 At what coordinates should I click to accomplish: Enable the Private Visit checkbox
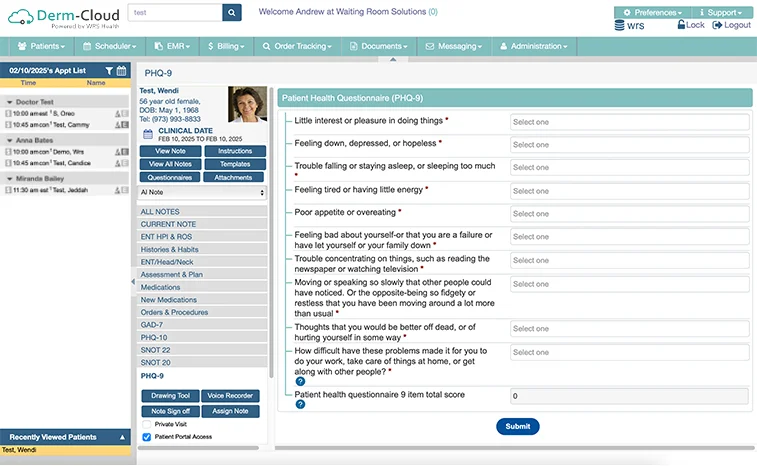pyautogui.click(x=147, y=424)
